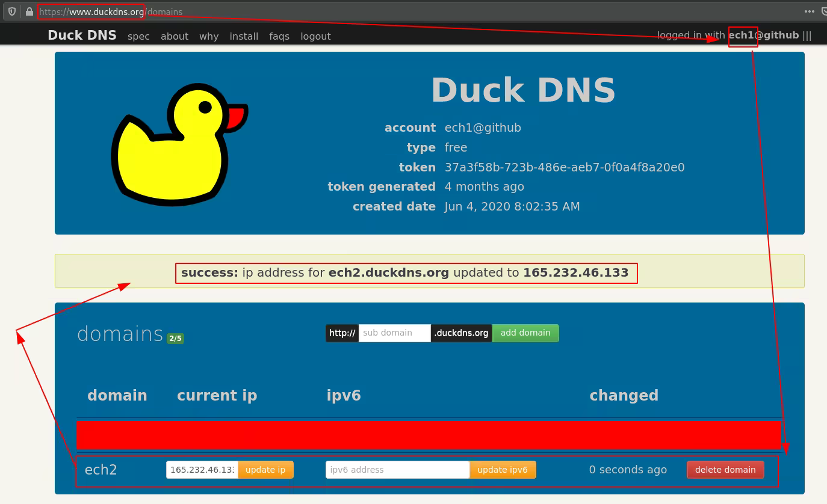
Task: Click the address bar URL field
Action: (415, 11)
